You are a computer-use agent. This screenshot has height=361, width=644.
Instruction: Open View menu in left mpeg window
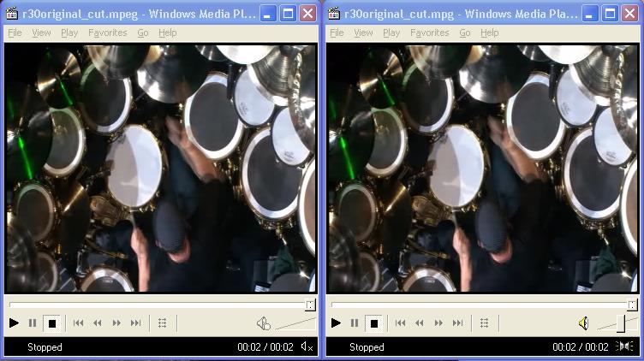(x=41, y=33)
